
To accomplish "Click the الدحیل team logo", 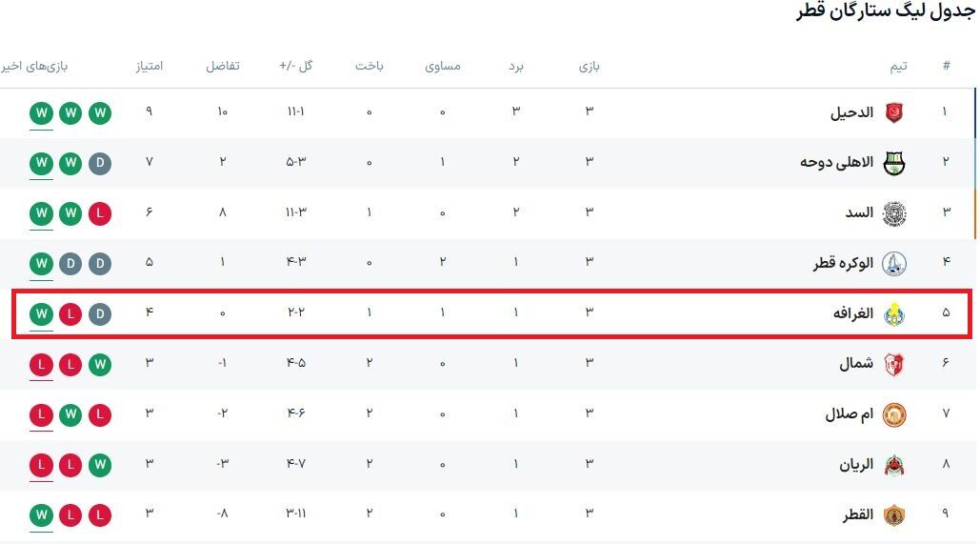I will (x=893, y=112).
